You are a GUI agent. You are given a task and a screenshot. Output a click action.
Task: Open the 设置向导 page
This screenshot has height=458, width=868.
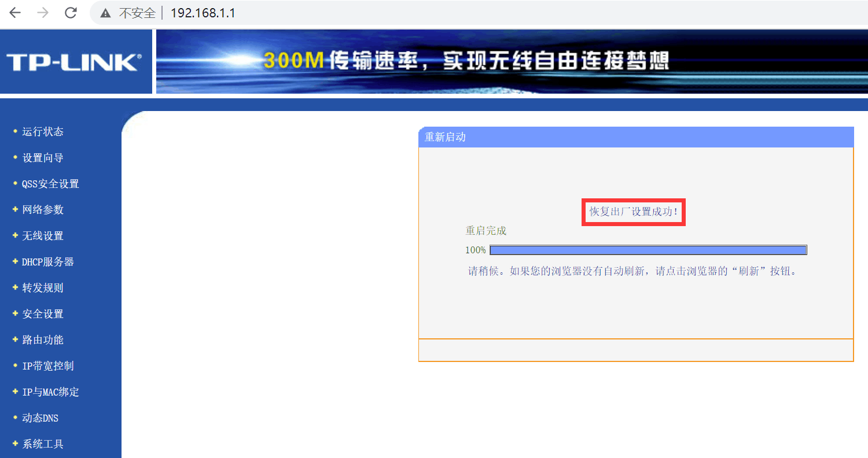pyautogui.click(x=42, y=157)
